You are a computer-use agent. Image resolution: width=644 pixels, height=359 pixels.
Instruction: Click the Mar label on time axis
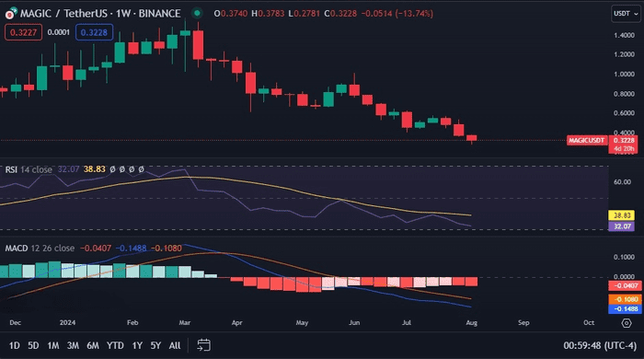[x=185, y=323]
